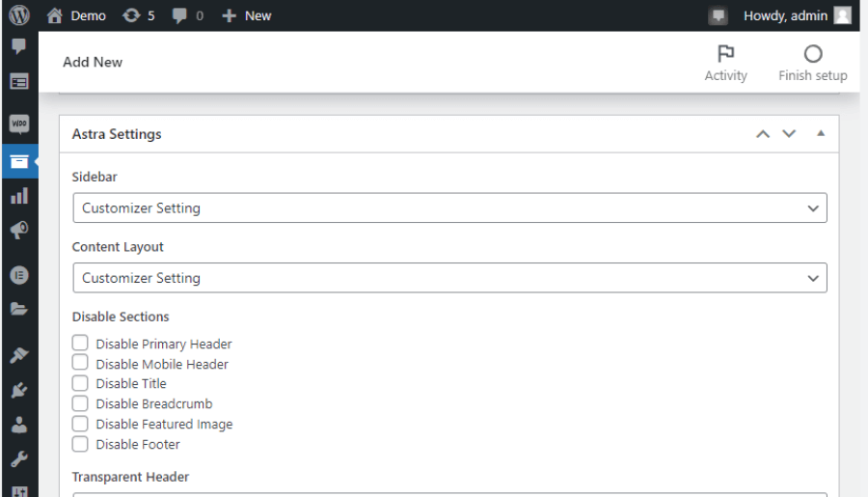Open the WordPress logo menu
This screenshot has height=497, width=868.
pos(19,15)
